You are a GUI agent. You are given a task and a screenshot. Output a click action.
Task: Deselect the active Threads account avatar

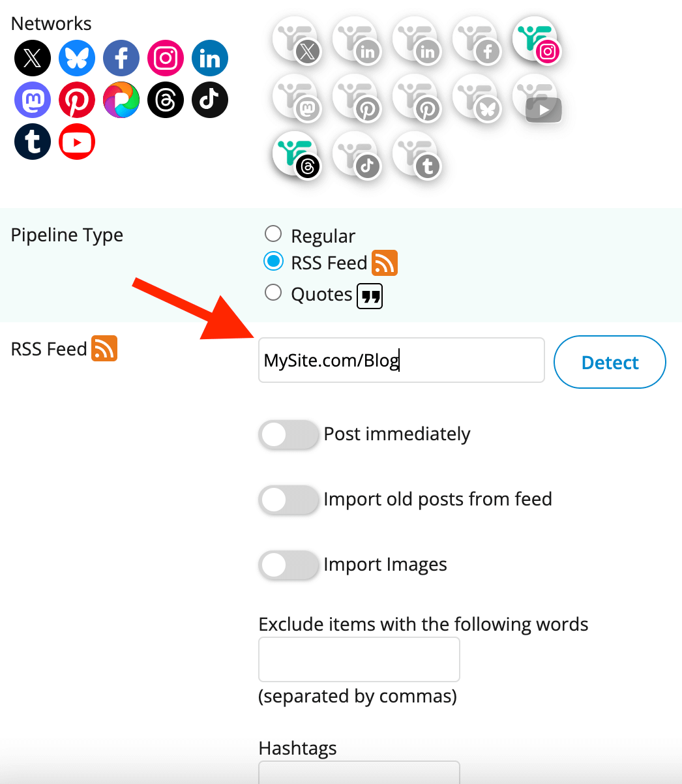coord(295,155)
